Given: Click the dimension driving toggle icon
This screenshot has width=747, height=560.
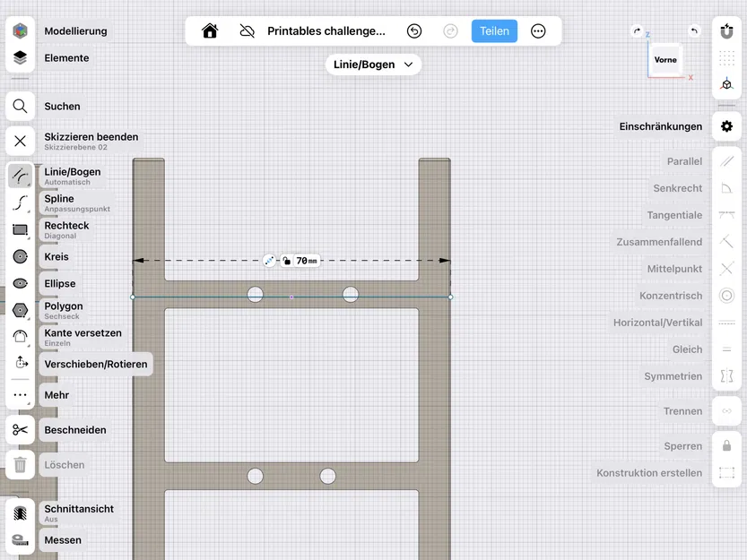Looking at the screenshot, I should [x=269, y=261].
